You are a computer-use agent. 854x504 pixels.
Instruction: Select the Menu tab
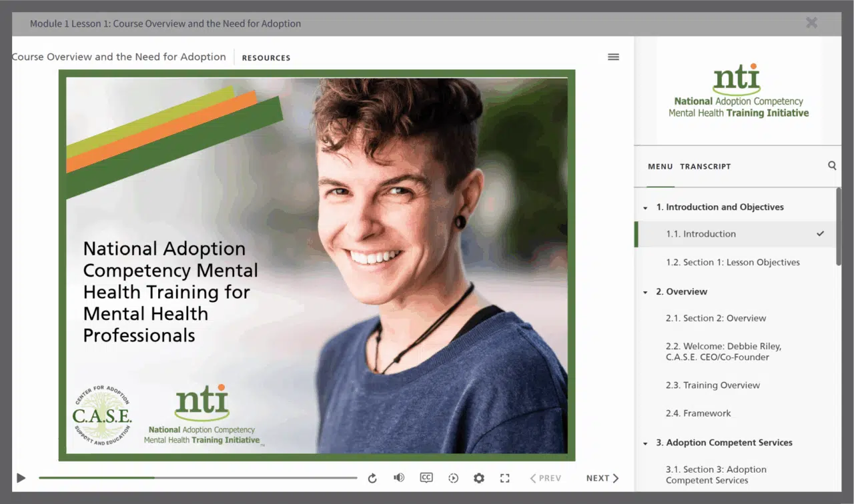(x=660, y=167)
